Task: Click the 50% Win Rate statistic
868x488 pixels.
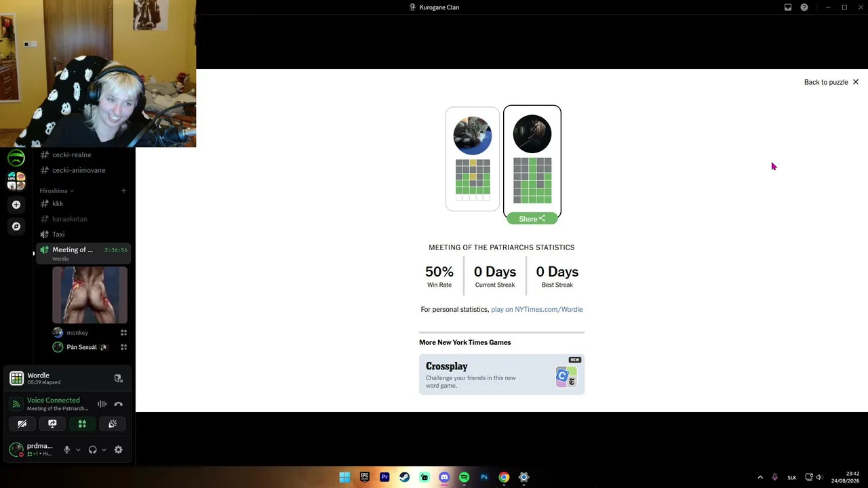Action: pos(439,276)
